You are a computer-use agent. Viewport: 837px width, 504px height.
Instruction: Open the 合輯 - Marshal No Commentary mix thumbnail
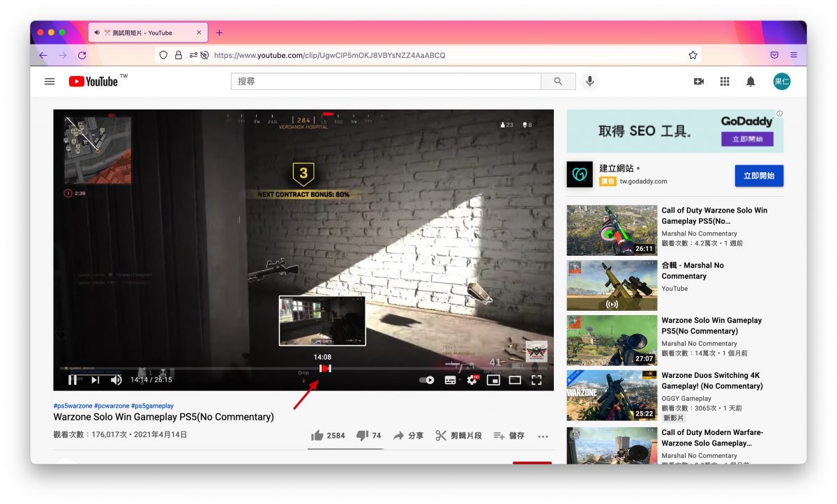612,285
